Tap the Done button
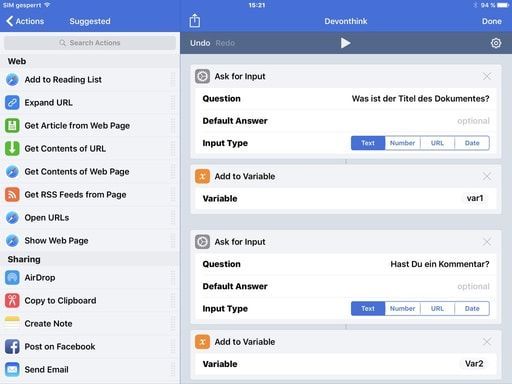 point(492,21)
